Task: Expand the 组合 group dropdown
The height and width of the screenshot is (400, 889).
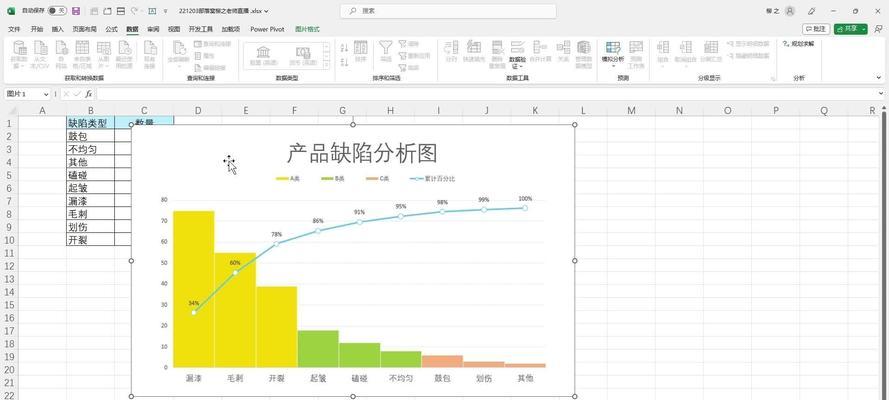Action: pos(663,66)
